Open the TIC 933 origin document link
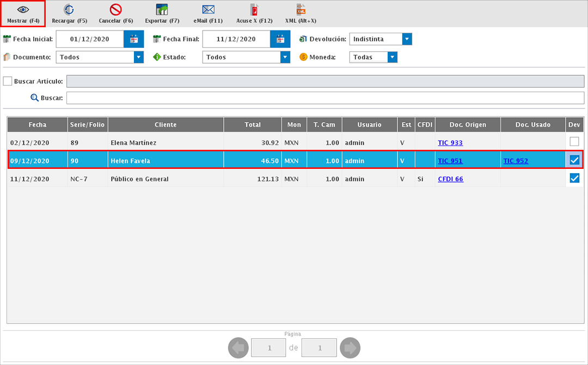 450,143
